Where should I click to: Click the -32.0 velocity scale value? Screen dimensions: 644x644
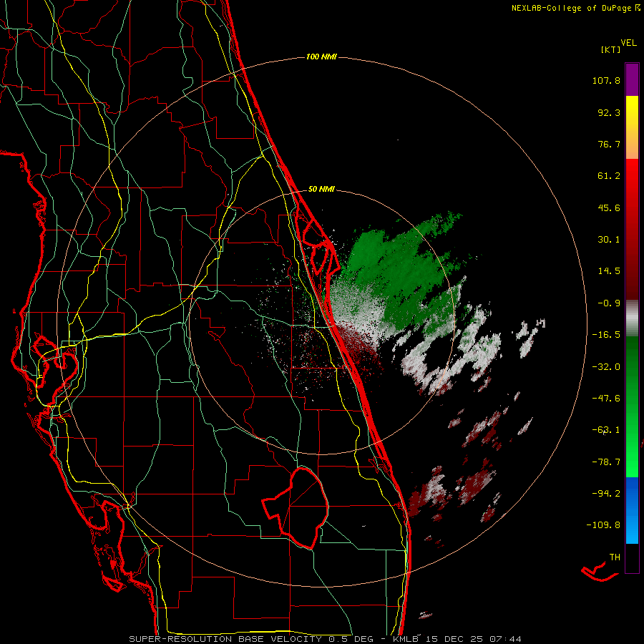click(606, 367)
